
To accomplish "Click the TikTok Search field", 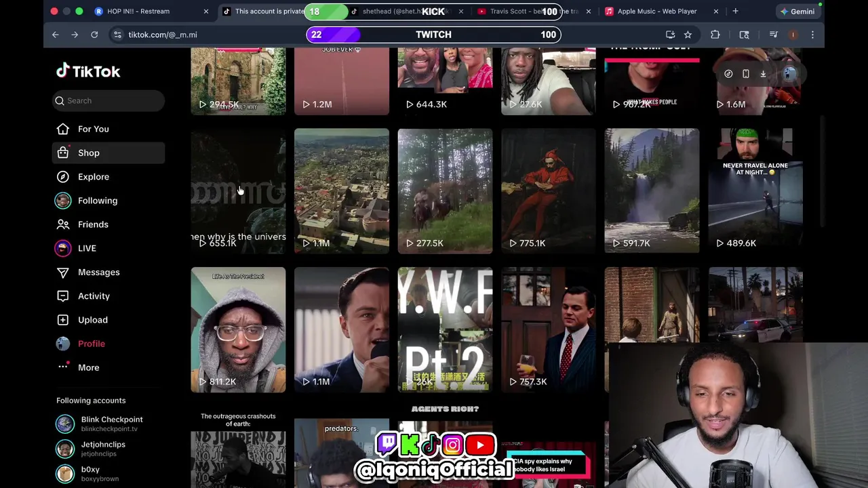I will point(108,101).
